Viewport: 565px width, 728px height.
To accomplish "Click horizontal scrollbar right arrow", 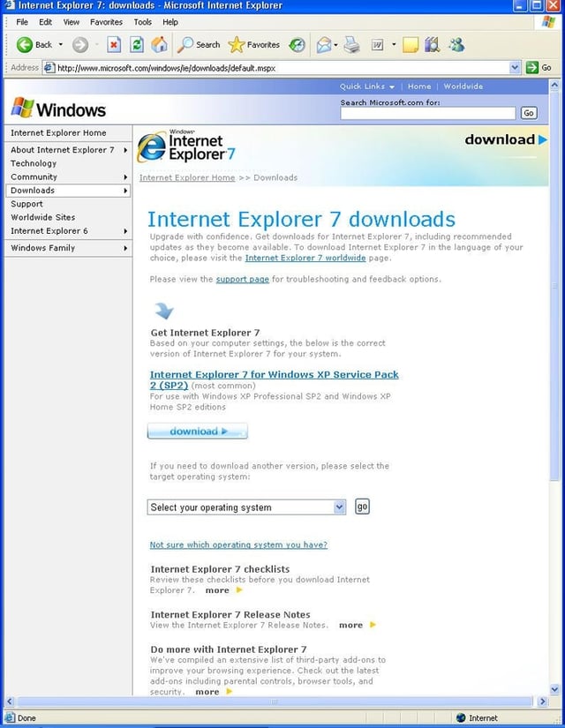I will point(542,701).
